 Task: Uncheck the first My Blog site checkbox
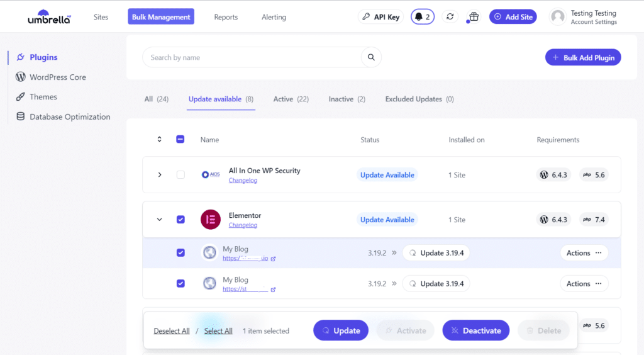point(180,252)
